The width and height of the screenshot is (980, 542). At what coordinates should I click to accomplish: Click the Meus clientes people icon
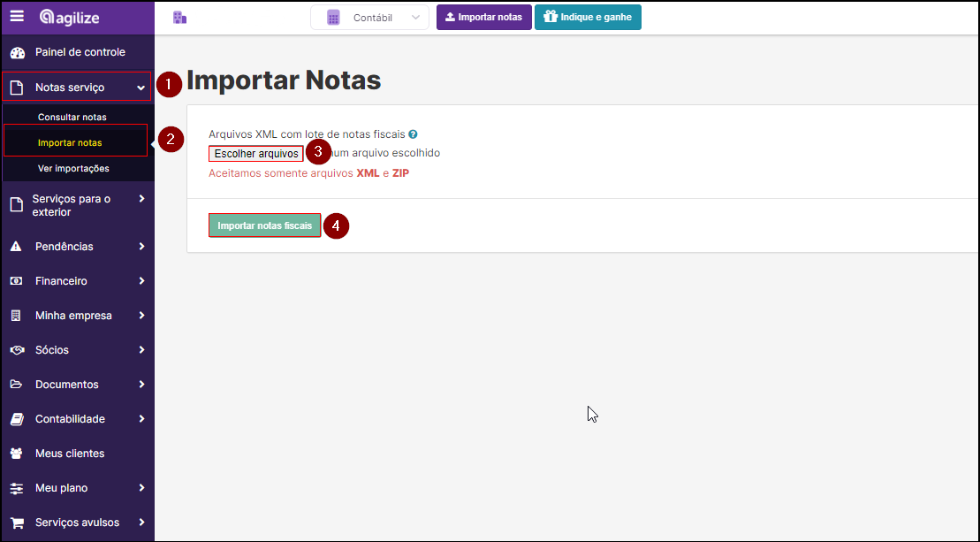click(x=17, y=454)
